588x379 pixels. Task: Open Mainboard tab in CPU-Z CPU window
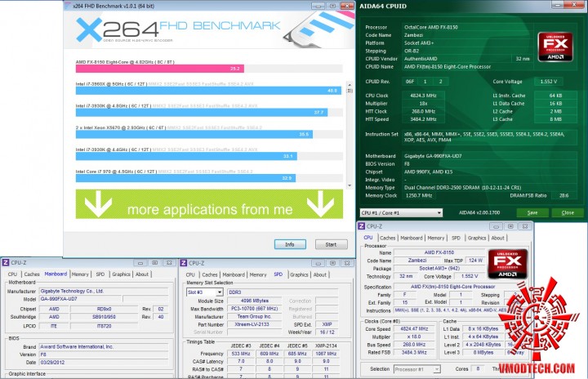[x=412, y=238]
